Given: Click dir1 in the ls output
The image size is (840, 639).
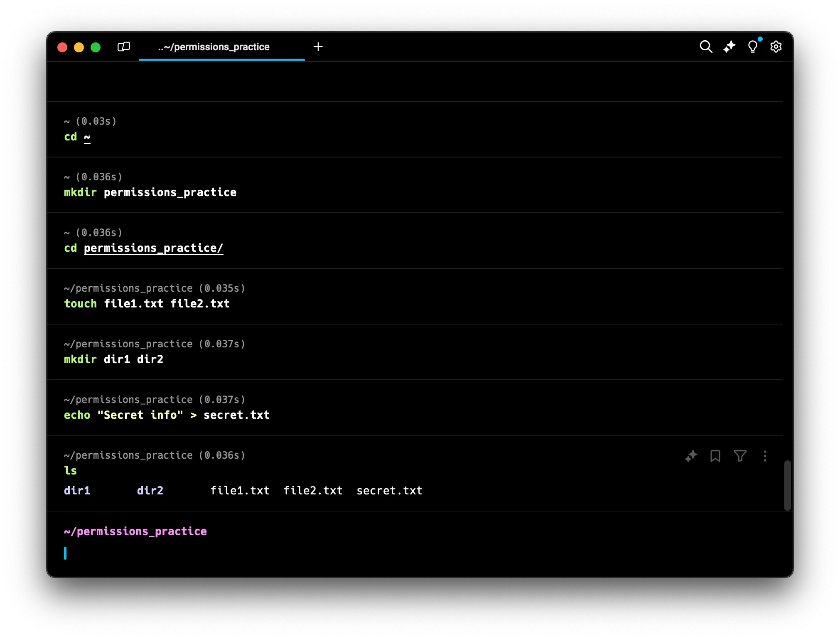Looking at the screenshot, I should [x=77, y=491].
